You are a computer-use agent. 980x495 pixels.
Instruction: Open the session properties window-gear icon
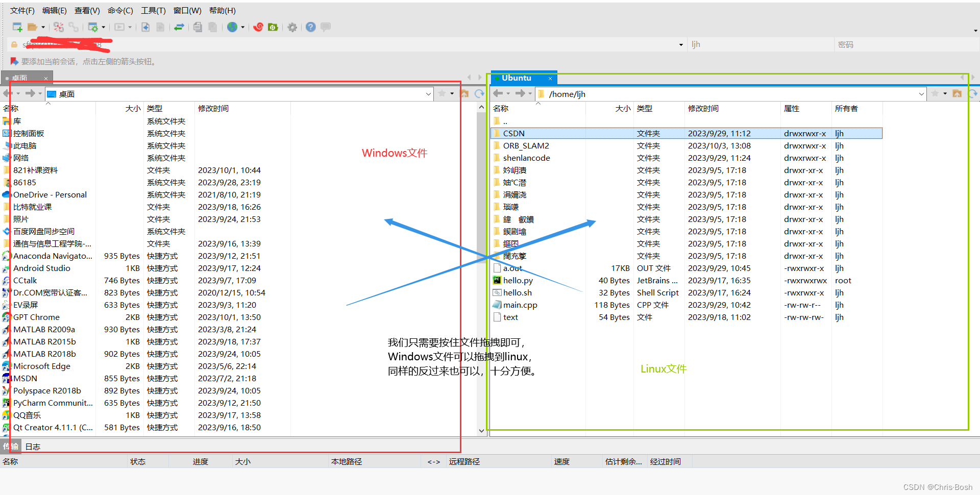click(x=93, y=27)
